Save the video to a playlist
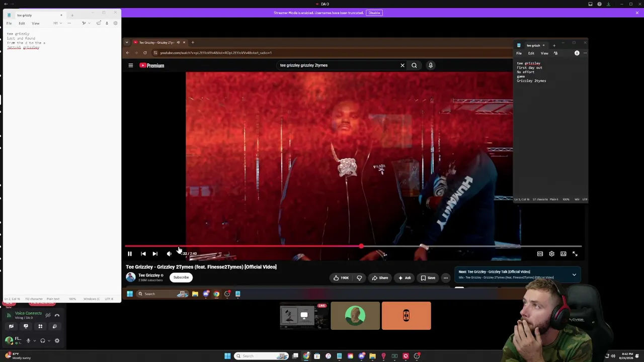Viewport: 644px width, 362px height. [428, 278]
